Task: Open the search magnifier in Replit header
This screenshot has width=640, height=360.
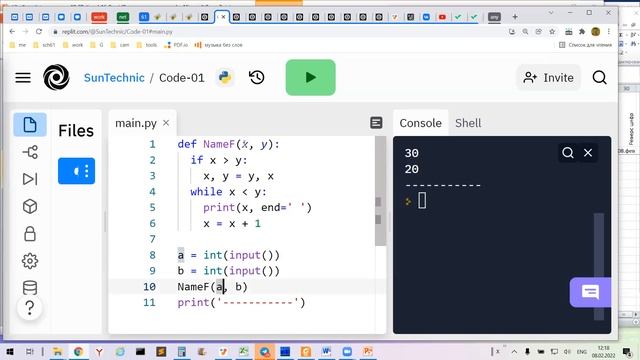Action: [x=599, y=77]
